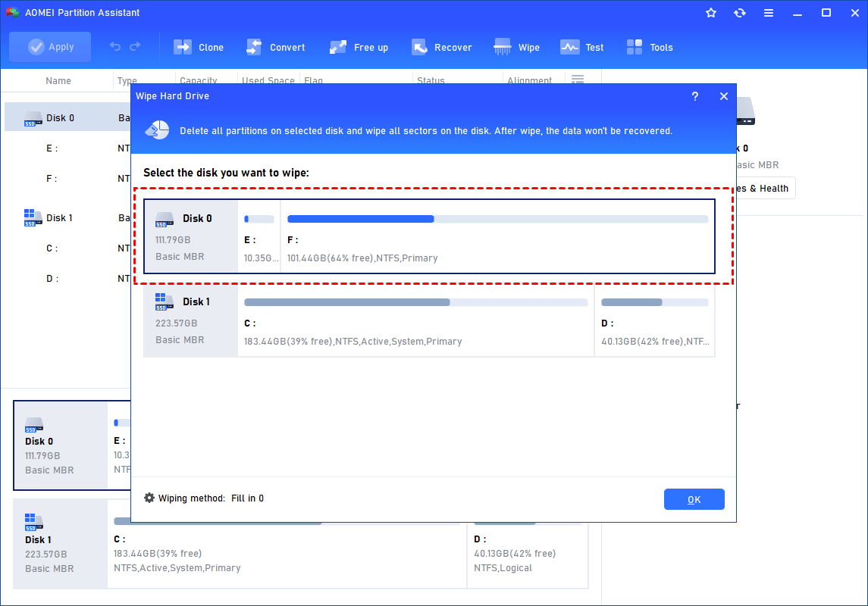The image size is (868, 606).
Task: Click the star favorite icon in title bar
Action: point(711,13)
